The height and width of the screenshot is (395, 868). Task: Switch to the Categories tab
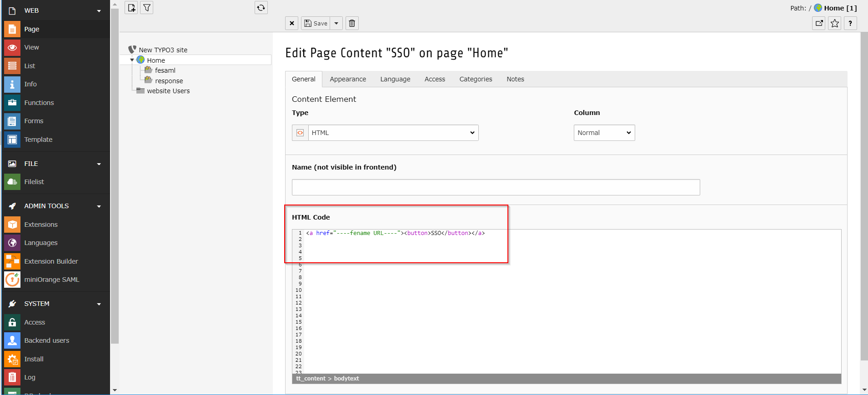point(476,79)
